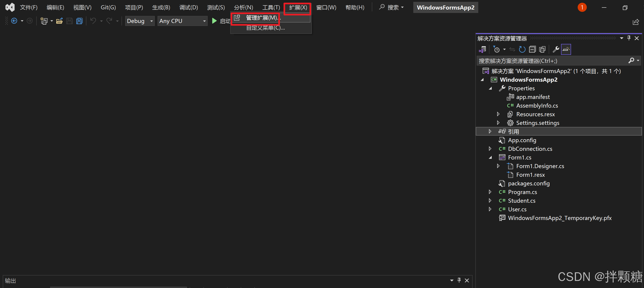Select 管理扩展(M) menu entry
The width and height of the screenshot is (644, 288).
(x=262, y=18)
